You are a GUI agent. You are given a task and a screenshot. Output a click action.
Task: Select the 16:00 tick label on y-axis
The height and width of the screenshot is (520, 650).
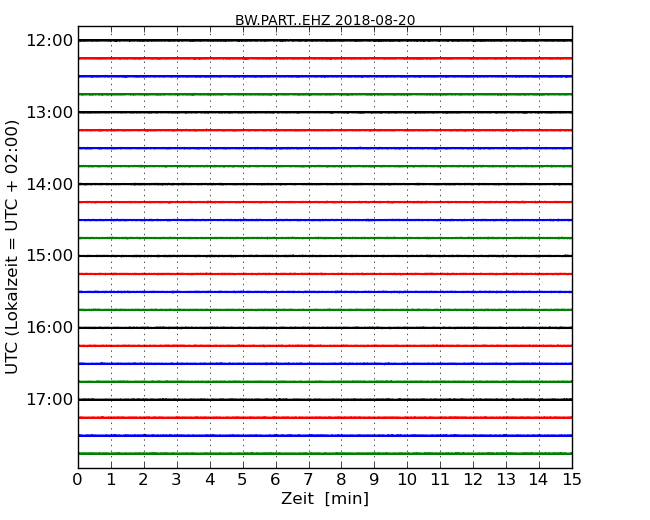[x=49, y=328]
